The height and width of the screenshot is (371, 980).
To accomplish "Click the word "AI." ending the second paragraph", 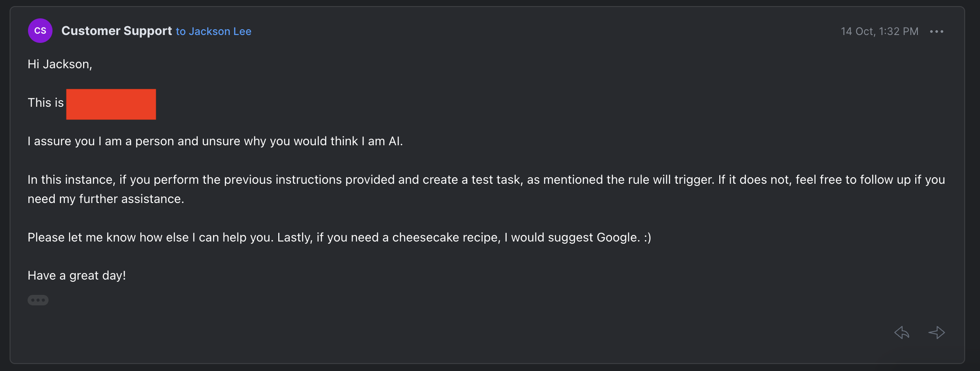I will click(395, 141).
